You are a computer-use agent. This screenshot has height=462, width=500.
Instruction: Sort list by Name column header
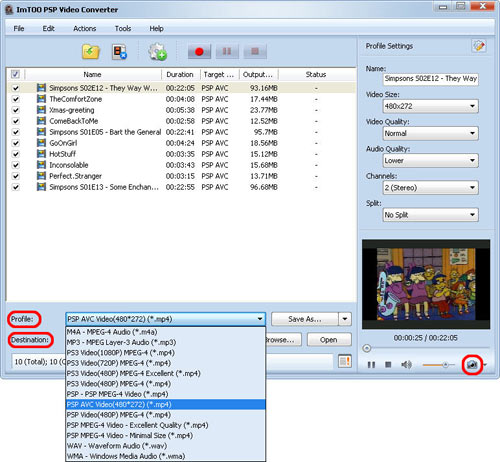[93, 74]
